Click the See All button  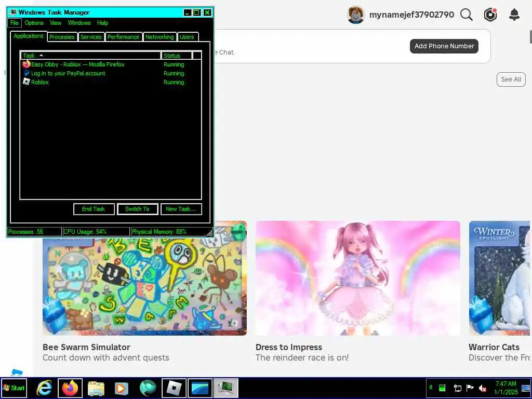[x=511, y=79]
